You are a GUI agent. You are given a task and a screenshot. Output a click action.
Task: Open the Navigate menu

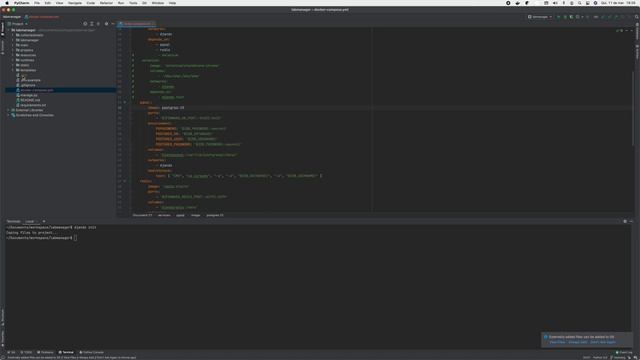tap(75, 3)
